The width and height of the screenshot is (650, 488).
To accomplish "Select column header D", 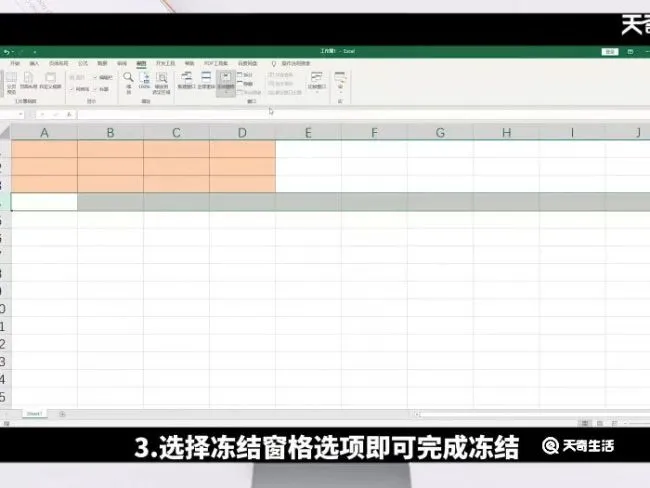I will coord(242,133).
